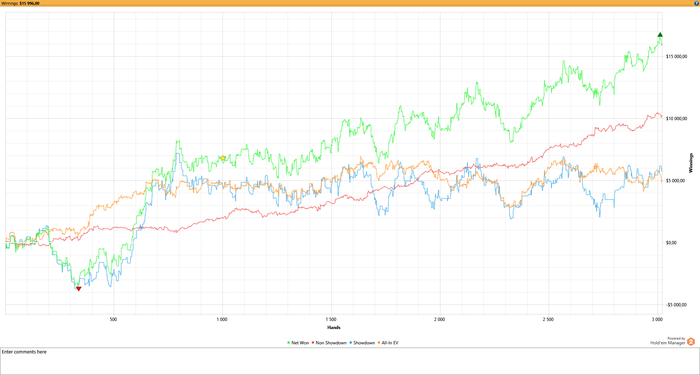
Task: Toggle the All-In EV legend entry
Action: [x=389, y=343]
